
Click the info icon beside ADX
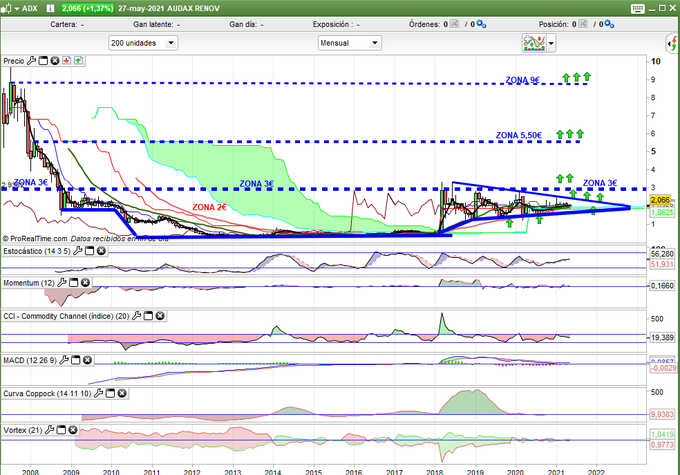click(50, 8)
